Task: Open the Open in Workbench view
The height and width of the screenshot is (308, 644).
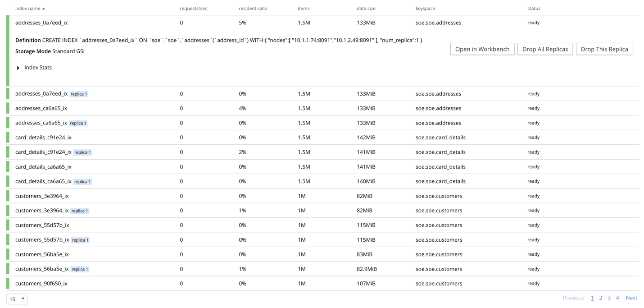Action: 482,49
